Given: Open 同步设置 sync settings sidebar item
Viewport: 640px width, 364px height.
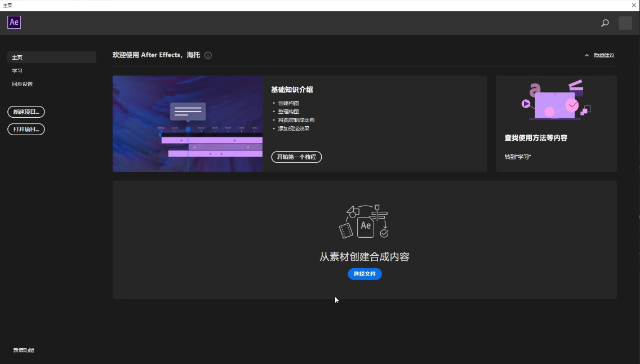Looking at the screenshot, I should 22,84.
